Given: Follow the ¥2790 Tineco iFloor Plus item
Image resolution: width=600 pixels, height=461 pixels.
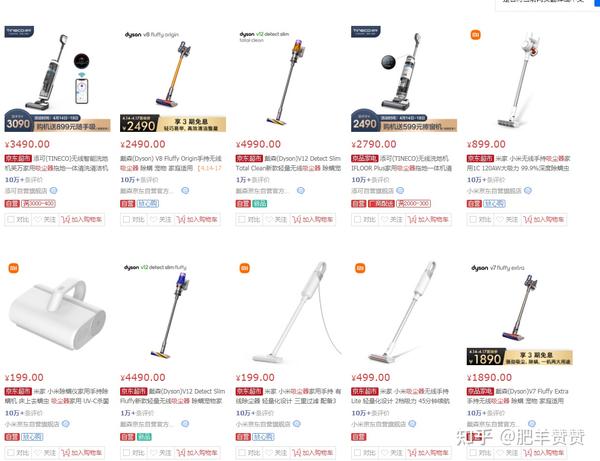Looking at the screenshot, I should pyautogui.click(x=392, y=220).
